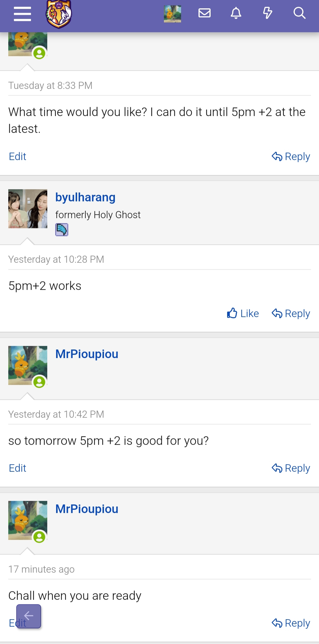Open the "Yesterday at 10:28 PM" timestamp
The image size is (319, 644).
(56, 259)
